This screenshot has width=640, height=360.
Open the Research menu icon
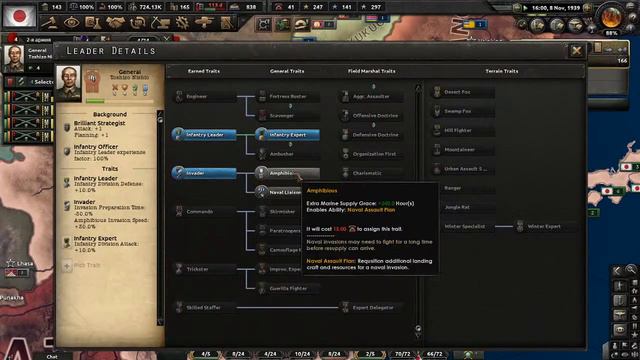(93, 23)
